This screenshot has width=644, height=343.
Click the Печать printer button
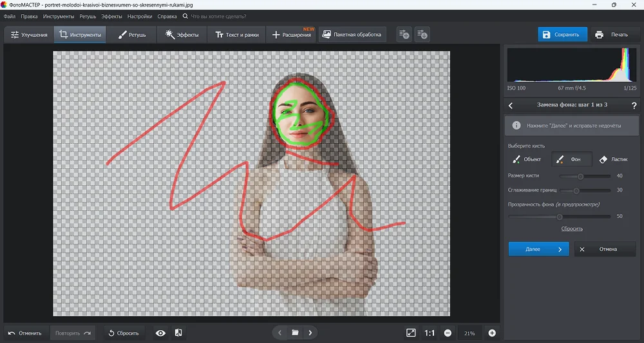pos(611,34)
